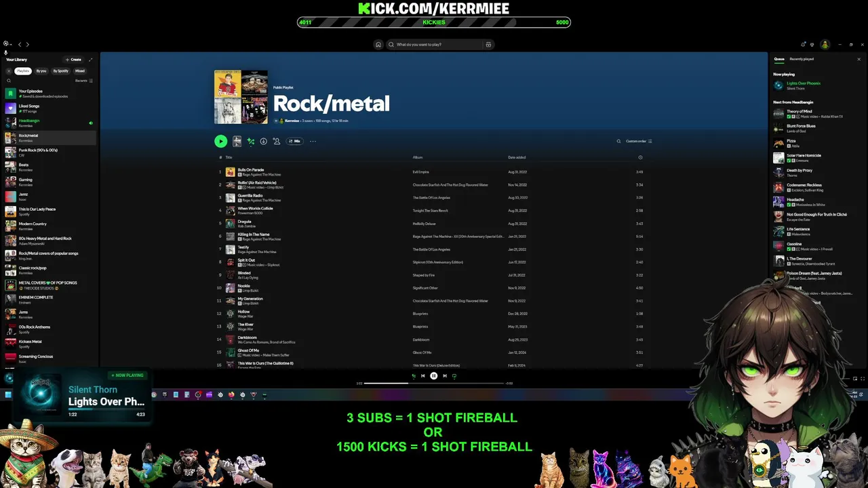This screenshot has width=868, height=488.
Task: Open the Modern Country playlist
Action: coord(49,226)
